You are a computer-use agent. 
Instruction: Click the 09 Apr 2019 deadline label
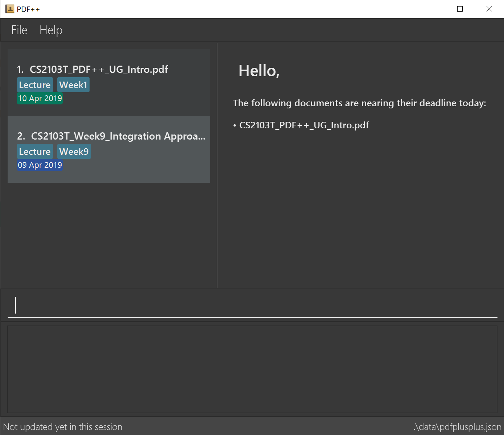point(40,165)
